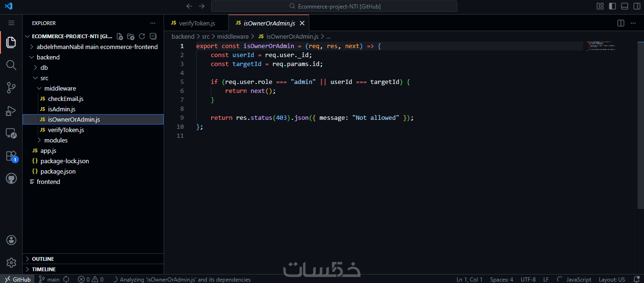Expand the TIMELINE section
Viewport: 644px width, 283px height.
click(93, 269)
